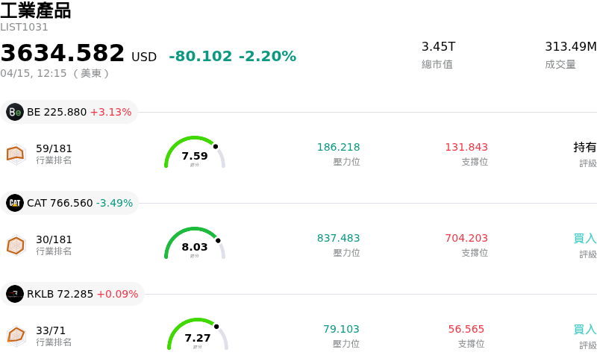Click the 買入 rating for RKLB
Viewport: 597px width, 364px height.
(585, 329)
